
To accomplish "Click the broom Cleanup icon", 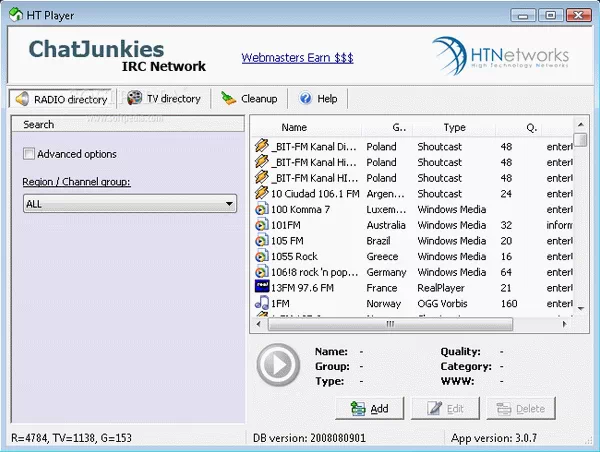I will (228, 98).
